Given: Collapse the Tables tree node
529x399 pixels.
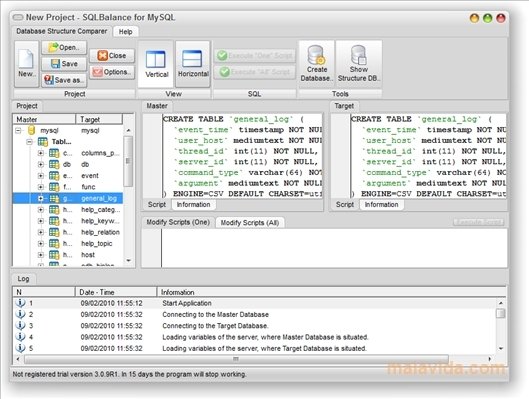Looking at the screenshot, I should tap(29, 142).
